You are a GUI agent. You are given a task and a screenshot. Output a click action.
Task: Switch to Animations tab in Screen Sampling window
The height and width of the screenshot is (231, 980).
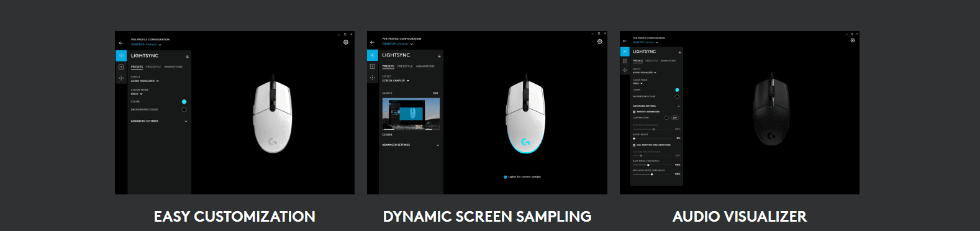coord(425,66)
